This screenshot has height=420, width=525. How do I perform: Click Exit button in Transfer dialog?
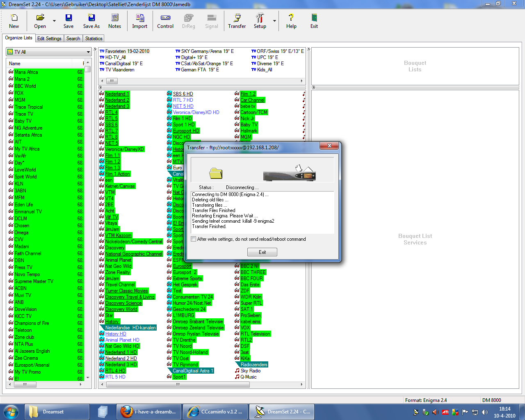[x=262, y=252]
